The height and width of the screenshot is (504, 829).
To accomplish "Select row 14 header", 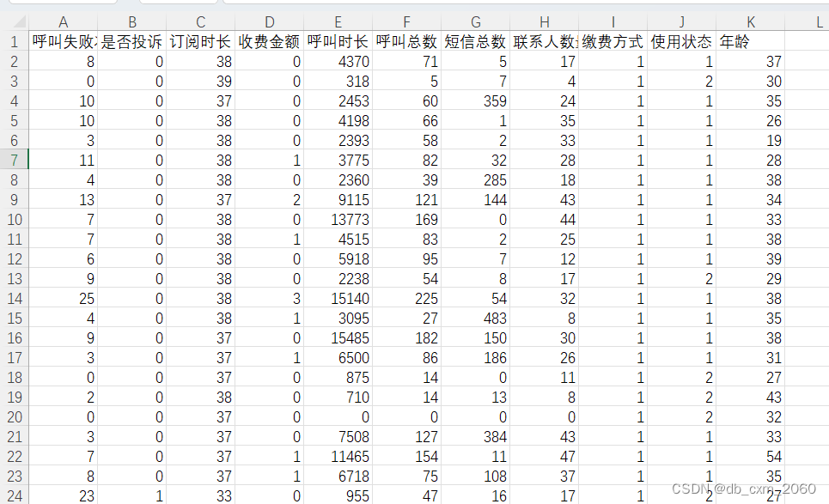I will pos(15,299).
